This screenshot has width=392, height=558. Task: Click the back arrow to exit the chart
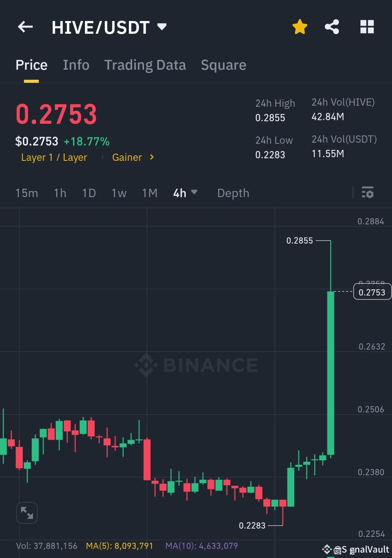coord(25,27)
